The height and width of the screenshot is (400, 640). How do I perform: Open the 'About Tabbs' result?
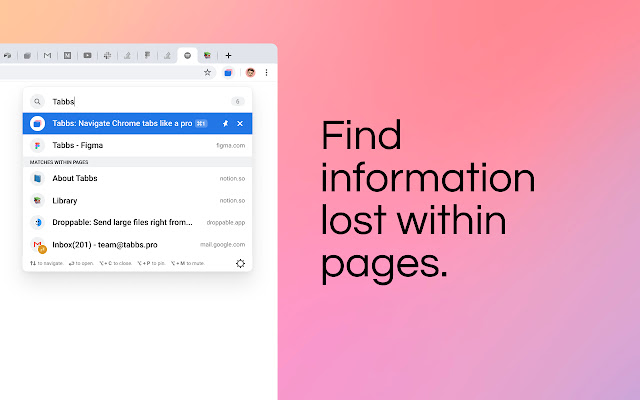click(138, 178)
